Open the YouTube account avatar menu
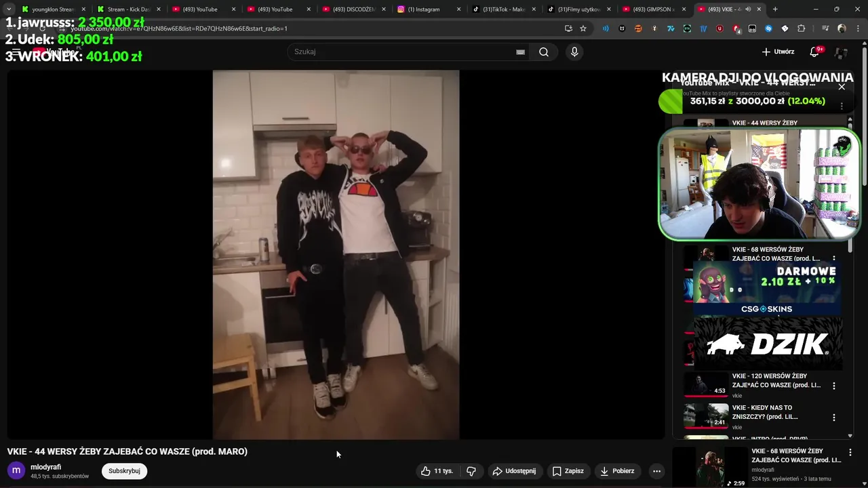The width and height of the screenshot is (868, 488). point(842,52)
